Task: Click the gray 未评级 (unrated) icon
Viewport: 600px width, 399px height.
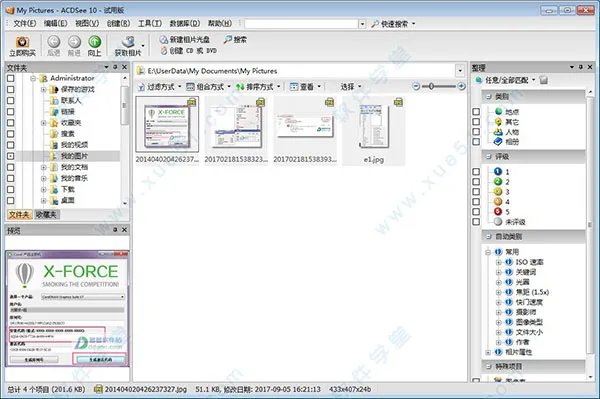Action: tap(498, 221)
